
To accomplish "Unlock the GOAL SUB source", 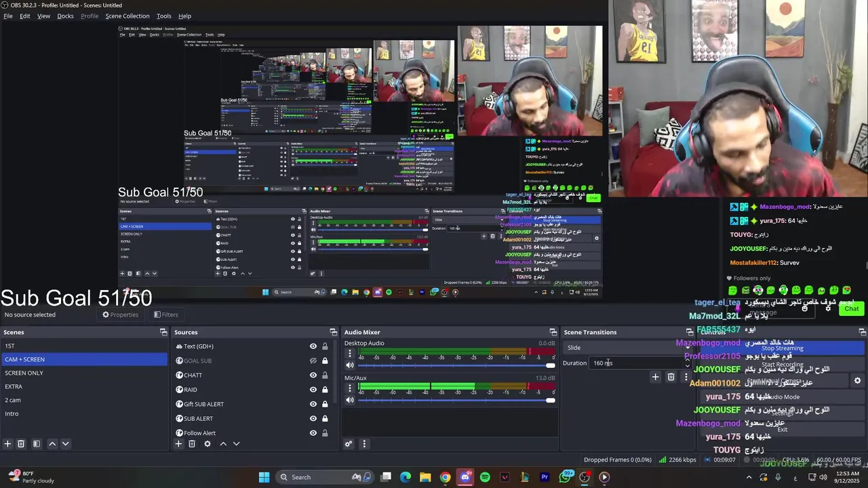I will 325,361.
